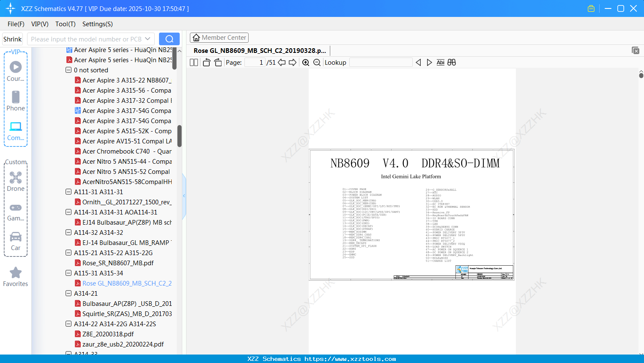Open the File(F) menu
644x363 pixels.
(16, 24)
